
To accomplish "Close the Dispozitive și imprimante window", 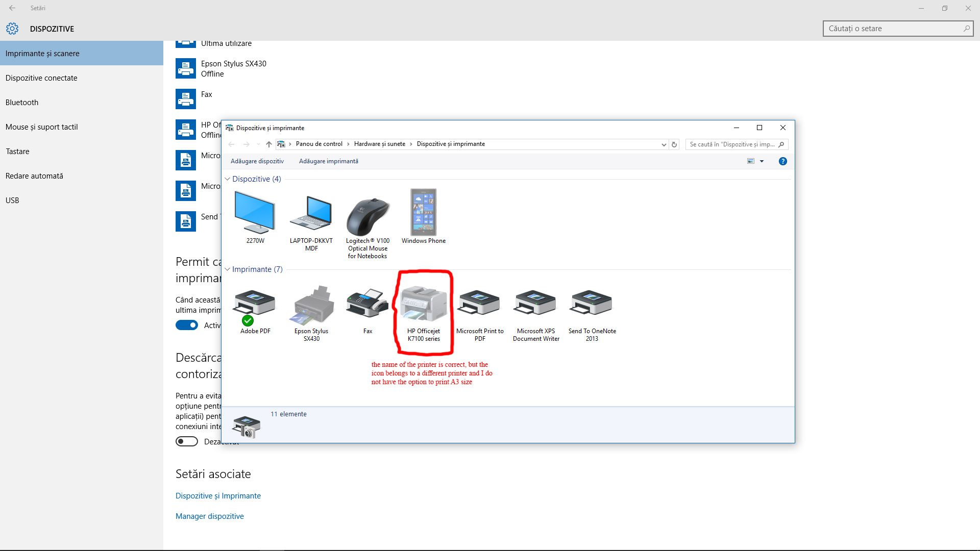I will [x=783, y=128].
